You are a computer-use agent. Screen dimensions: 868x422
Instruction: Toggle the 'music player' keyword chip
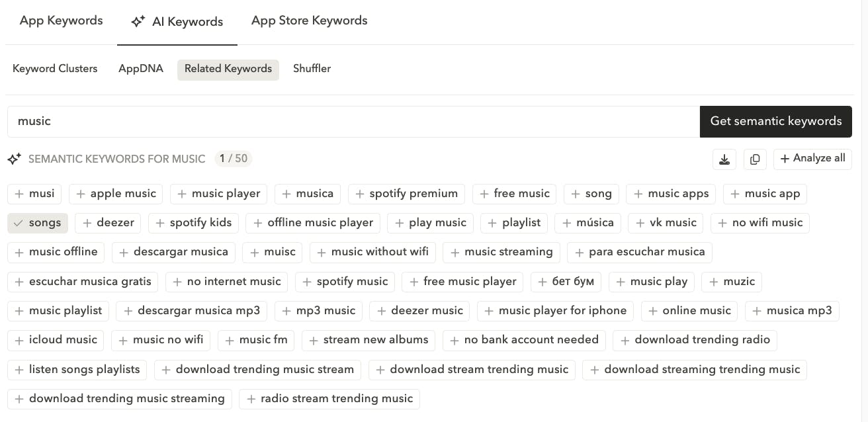(x=218, y=194)
